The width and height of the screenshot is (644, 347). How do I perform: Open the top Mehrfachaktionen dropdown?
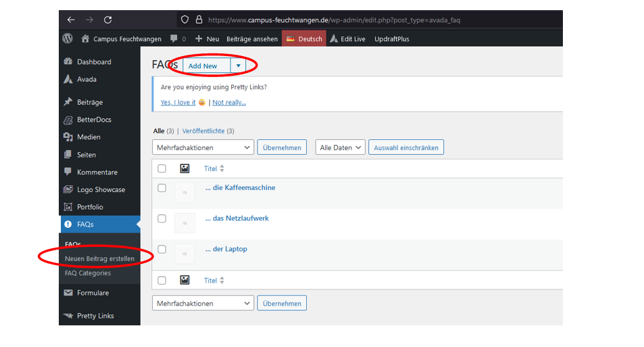pos(203,147)
